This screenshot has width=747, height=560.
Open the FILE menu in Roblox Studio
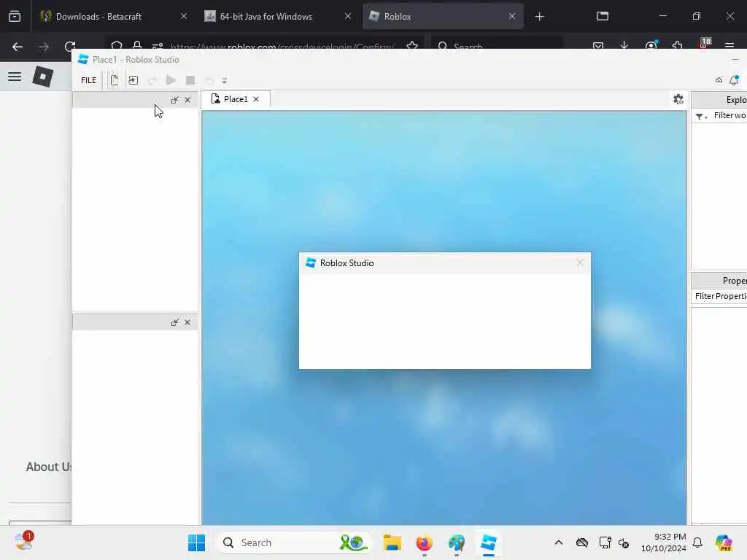click(88, 80)
